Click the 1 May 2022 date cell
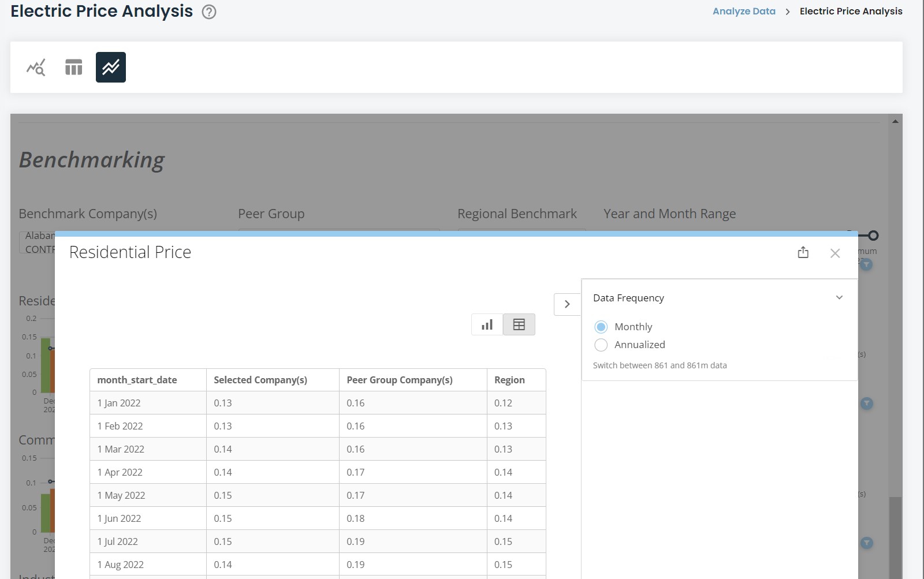Screen dimensions: 924x579 (x=148, y=495)
